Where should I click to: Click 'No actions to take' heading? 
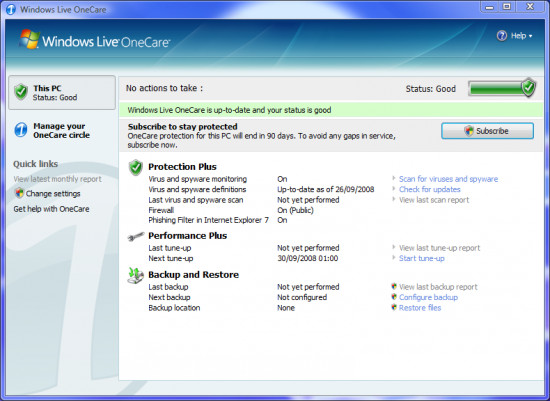(164, 88)
